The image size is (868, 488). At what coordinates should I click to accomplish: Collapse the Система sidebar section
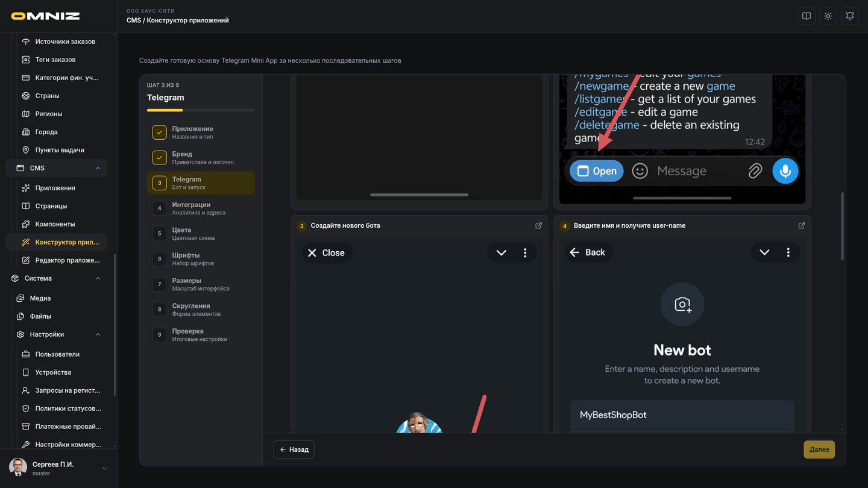point(98,278)
